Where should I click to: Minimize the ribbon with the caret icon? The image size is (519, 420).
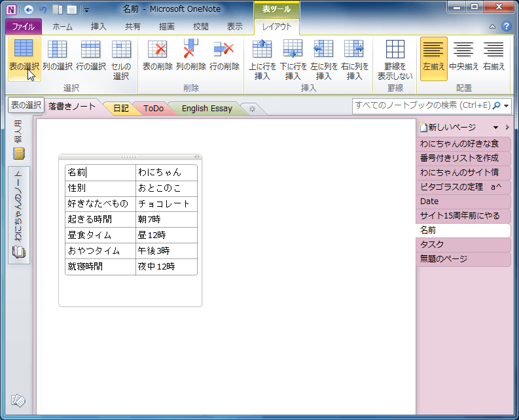click(x=493, y=27)
